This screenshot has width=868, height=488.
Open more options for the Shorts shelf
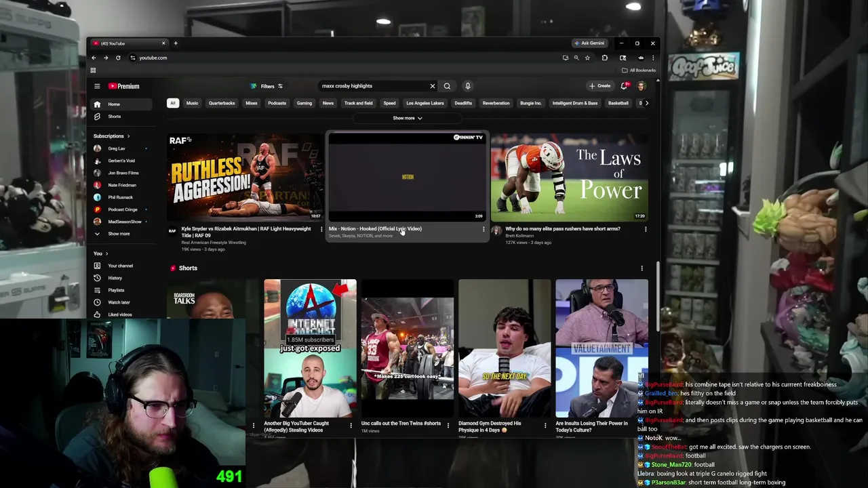point(642,268)
